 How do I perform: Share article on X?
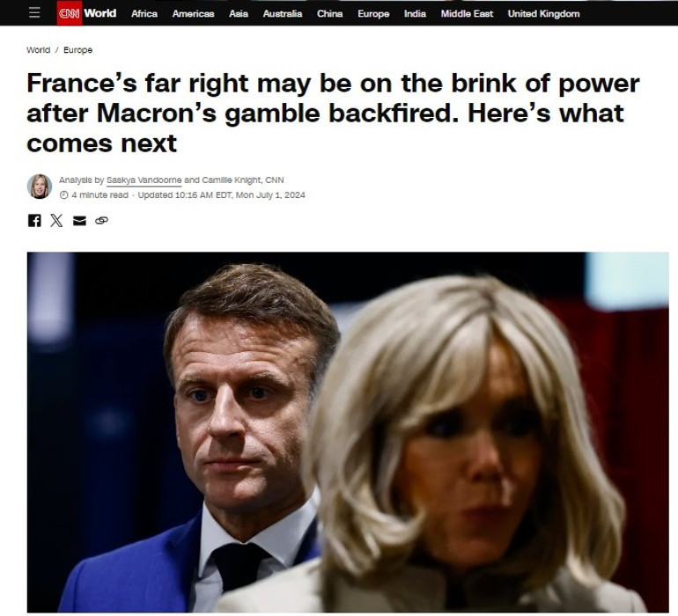tap(56, 221)
